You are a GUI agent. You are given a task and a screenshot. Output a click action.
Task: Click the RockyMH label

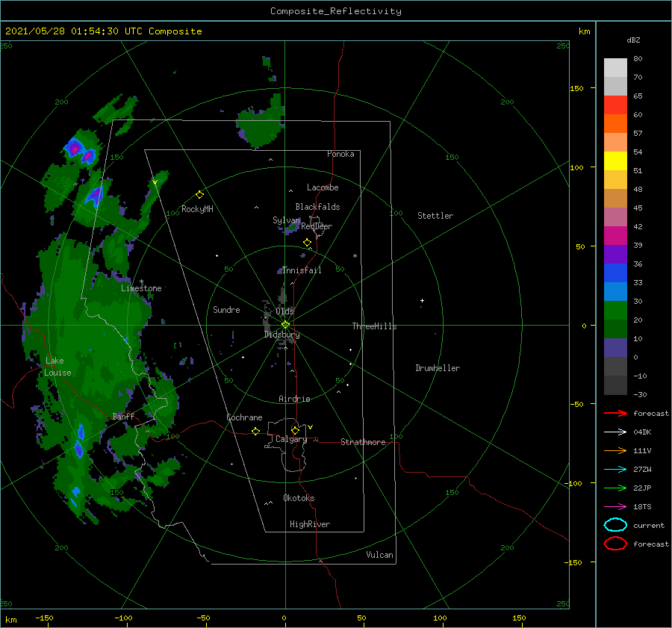[197, 209]
